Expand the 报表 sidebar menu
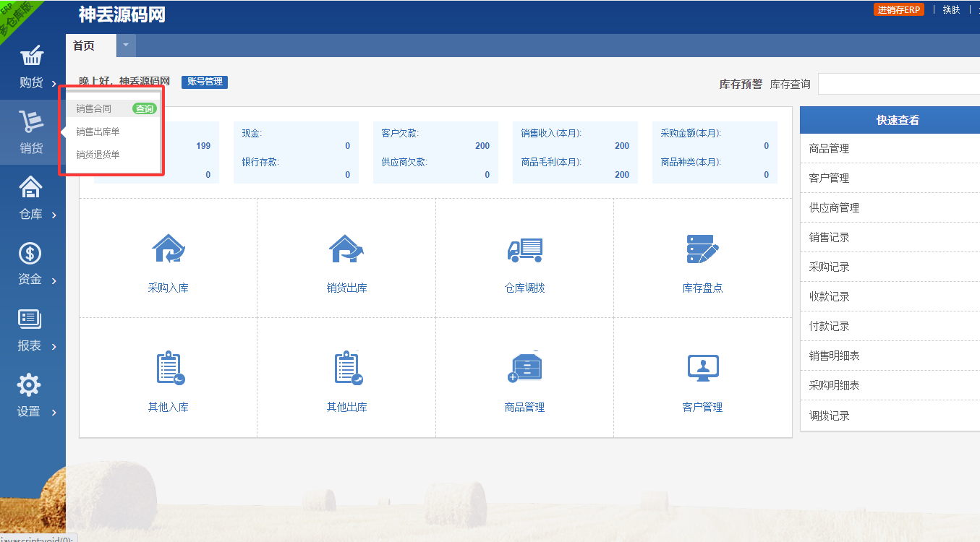The width and height of the screenshot is (980, 542). [30, 332]
